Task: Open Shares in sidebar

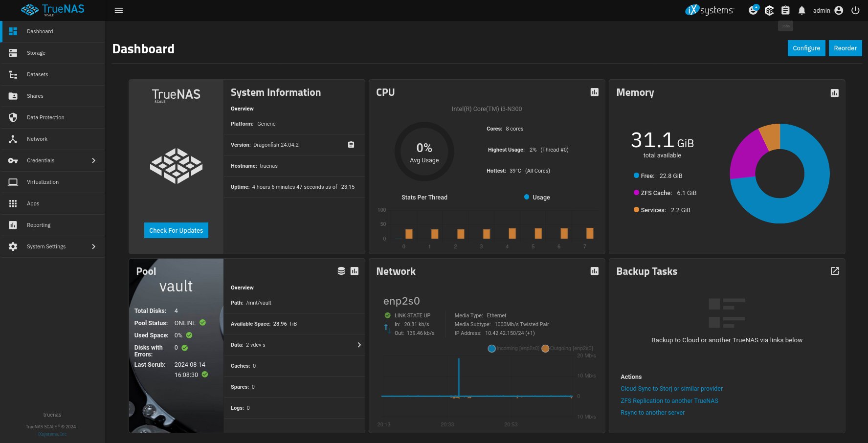Action: [x=52, y=96]
